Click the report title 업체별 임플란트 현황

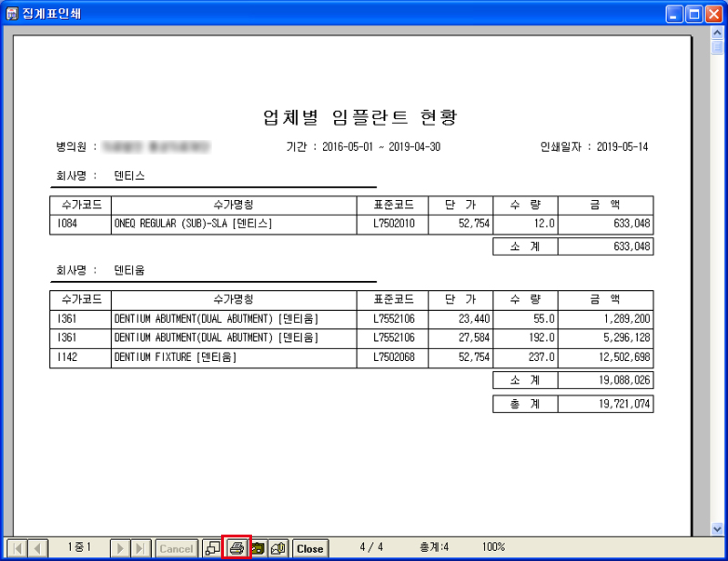coord(360,116)
